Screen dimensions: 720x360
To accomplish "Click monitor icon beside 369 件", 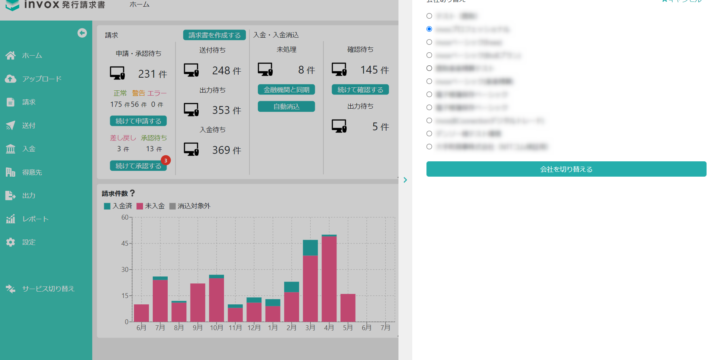I will coord(191,149).
